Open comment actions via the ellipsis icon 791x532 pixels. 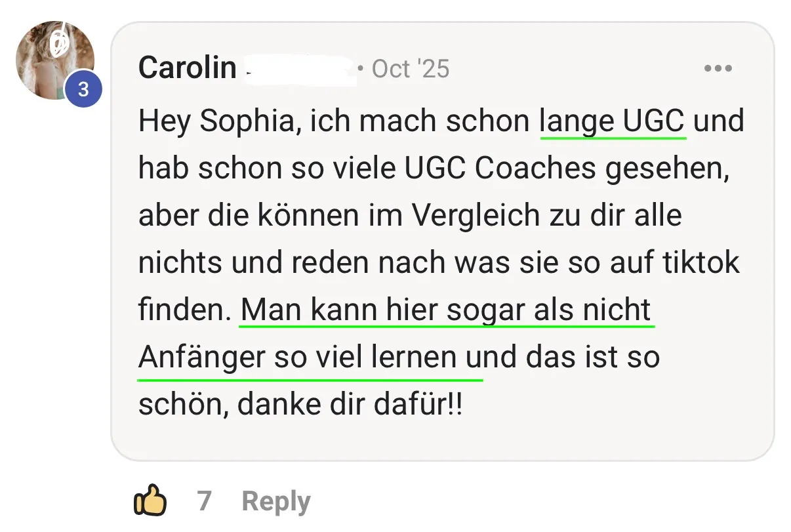[x=718, y=68]
